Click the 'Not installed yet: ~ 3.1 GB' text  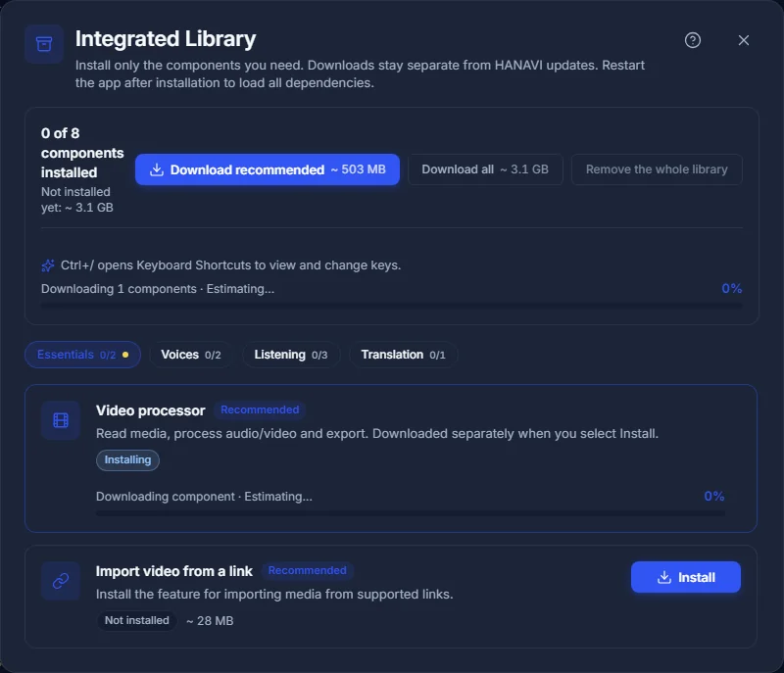pyautogui.click(x=77, y=199)
